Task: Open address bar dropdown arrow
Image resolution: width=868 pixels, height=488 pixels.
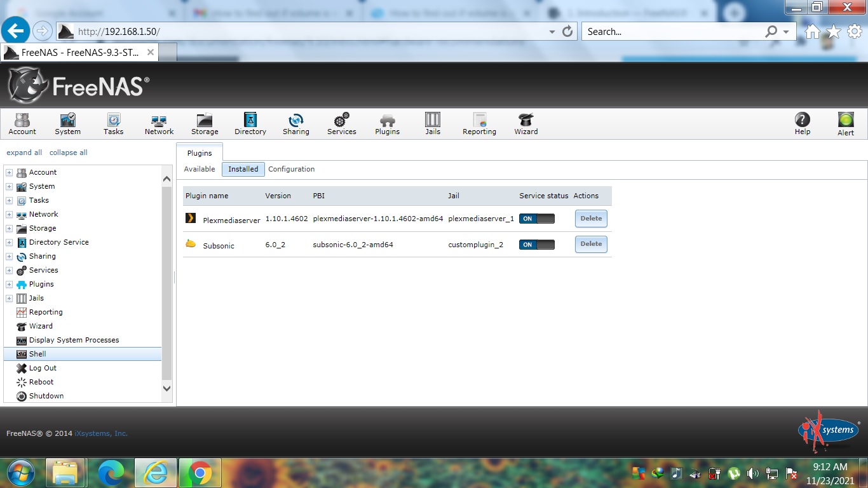Action: pyautogui.click(x=552, y=31)
